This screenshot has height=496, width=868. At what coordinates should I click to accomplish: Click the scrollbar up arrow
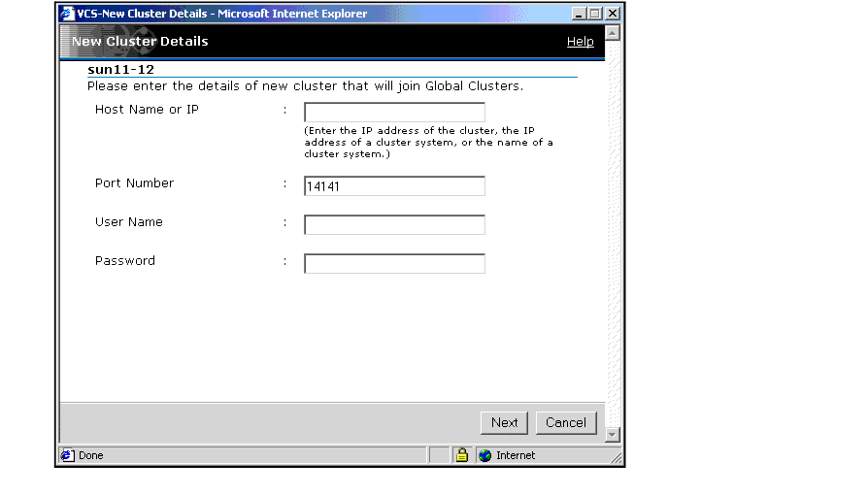click(612, 33)
